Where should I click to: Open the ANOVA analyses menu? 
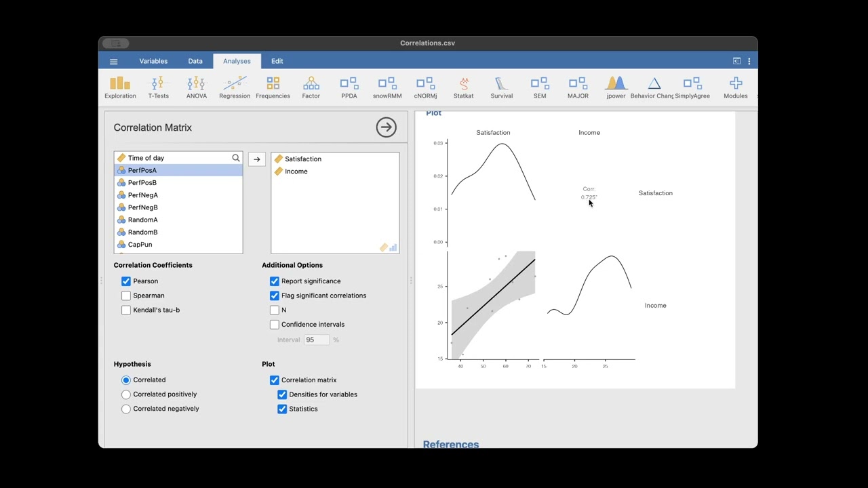196,87
